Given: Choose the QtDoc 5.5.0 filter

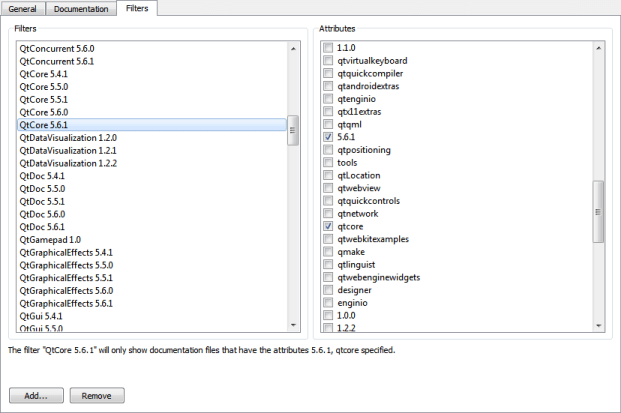Looking at the screenshot, I should pos(152,188).
